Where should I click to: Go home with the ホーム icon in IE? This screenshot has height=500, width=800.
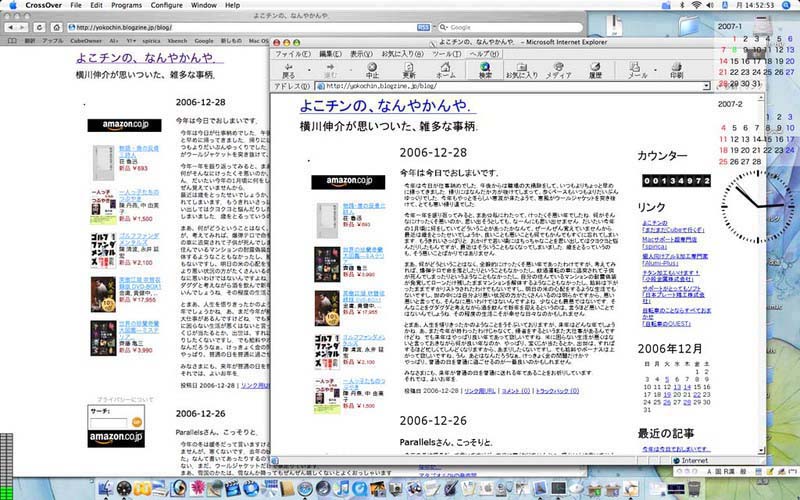point(445,70)
